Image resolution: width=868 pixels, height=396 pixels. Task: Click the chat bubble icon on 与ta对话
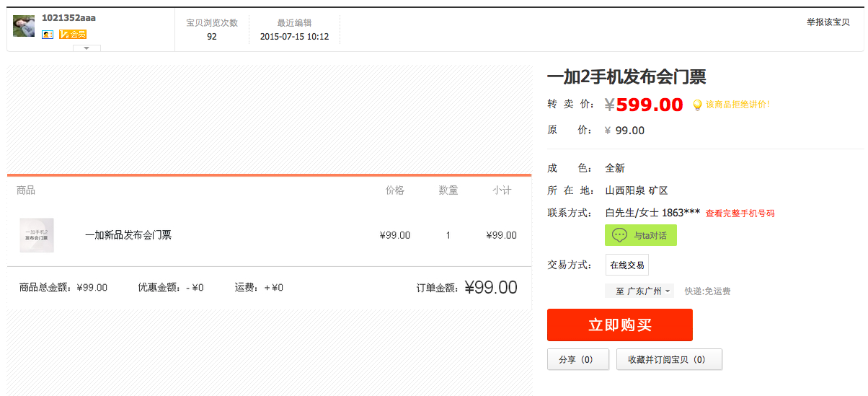coord(619,235)
